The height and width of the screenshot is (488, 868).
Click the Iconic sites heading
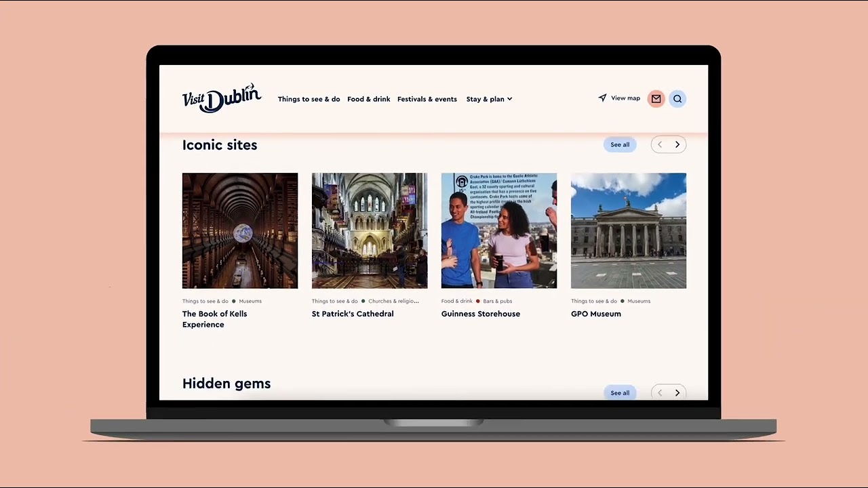click(220, 145)
